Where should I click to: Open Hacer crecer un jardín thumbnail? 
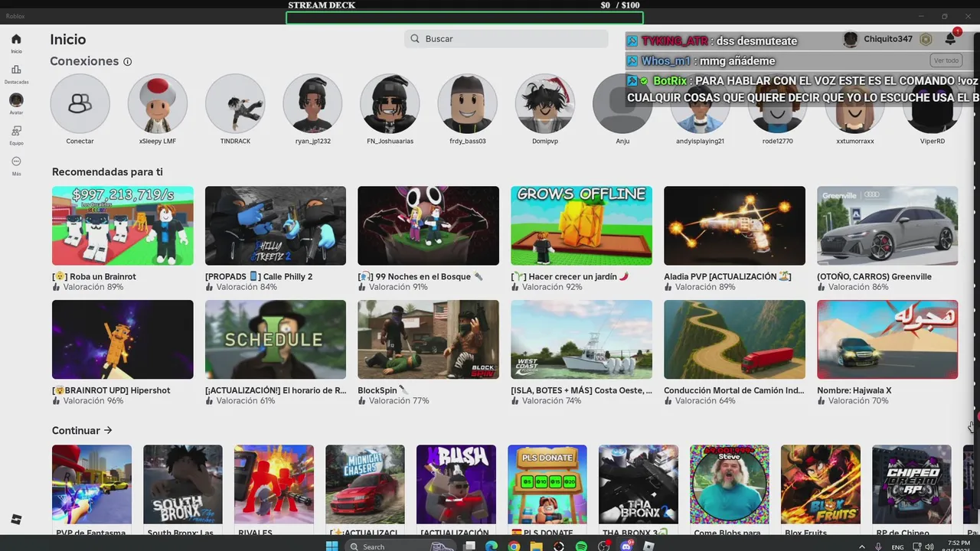581,226
